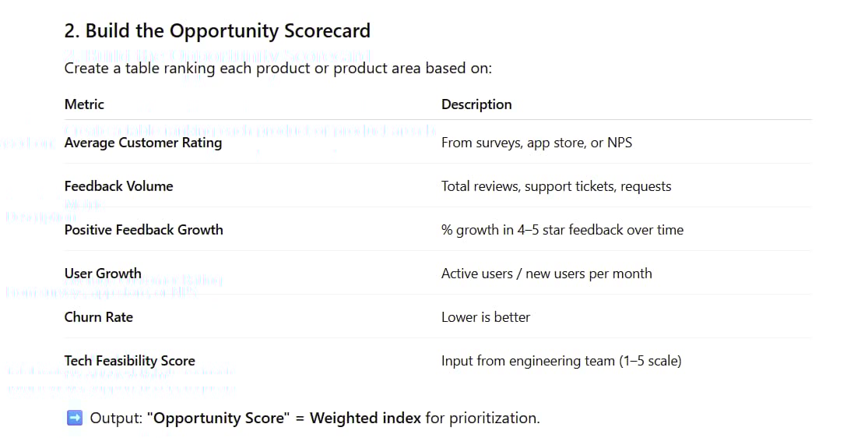This screenshot has width=868, height=438.
Task: Click 'Total reviews, support tickets, requests' cell
Action: [x=556, y=186]
